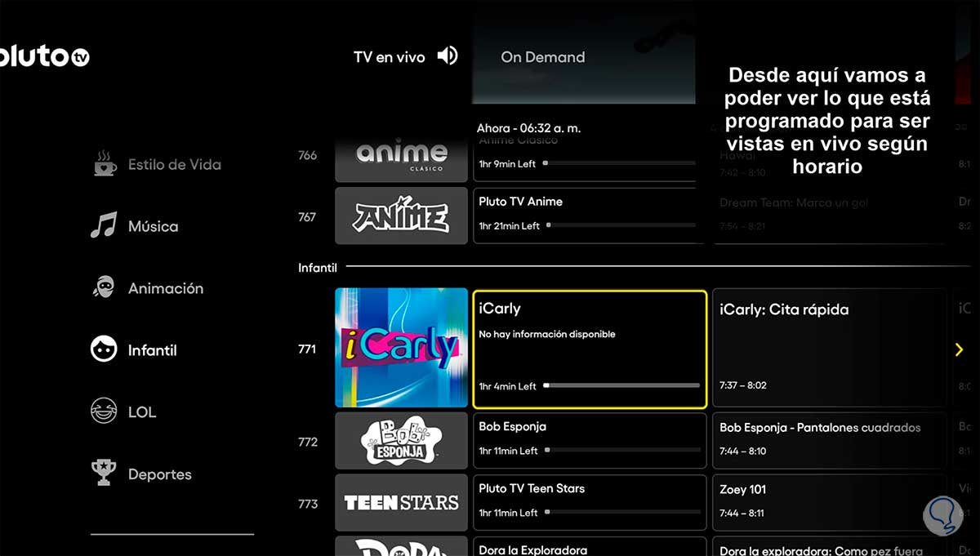Click the Estilo de Vida coffee cup icon
The width and height of the screenshot is (980, 556).
[x=105, y=163]
